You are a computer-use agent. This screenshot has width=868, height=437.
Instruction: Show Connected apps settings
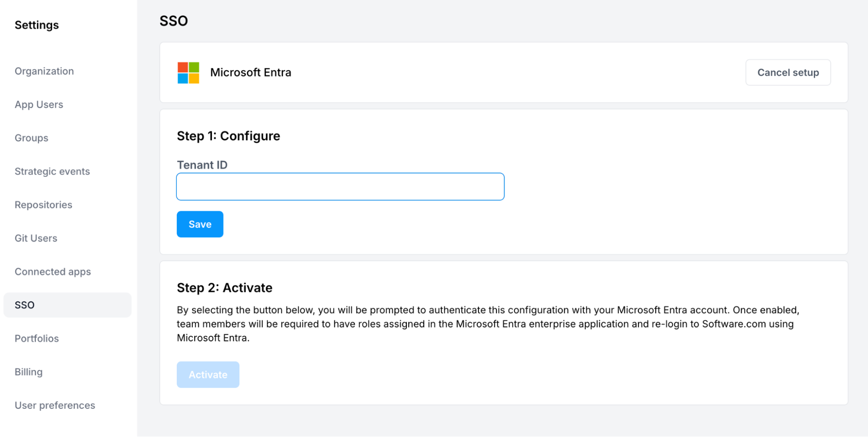[x=53, y=272]
